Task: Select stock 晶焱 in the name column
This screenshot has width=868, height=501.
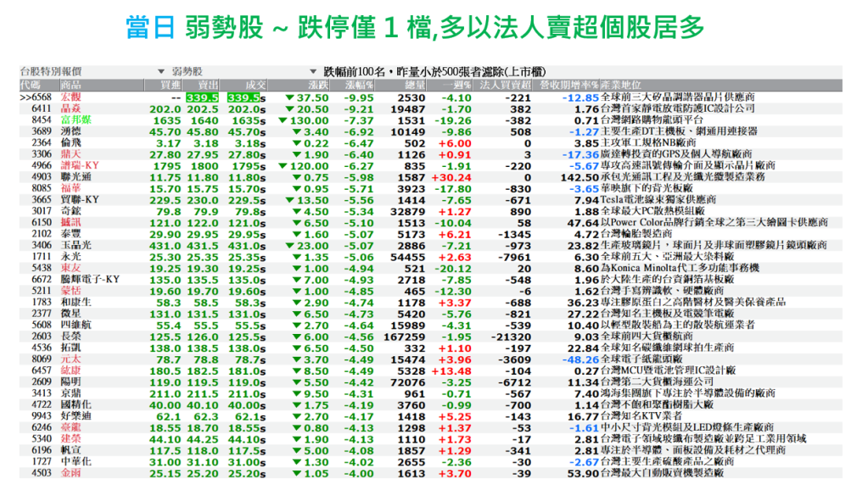Action: coord(71,109)
